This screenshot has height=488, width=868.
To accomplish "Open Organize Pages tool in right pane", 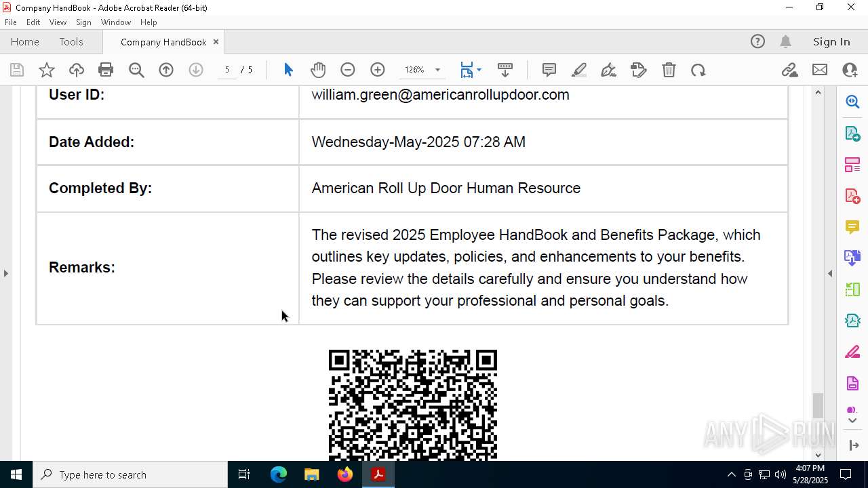I will (x=852, y=165).
